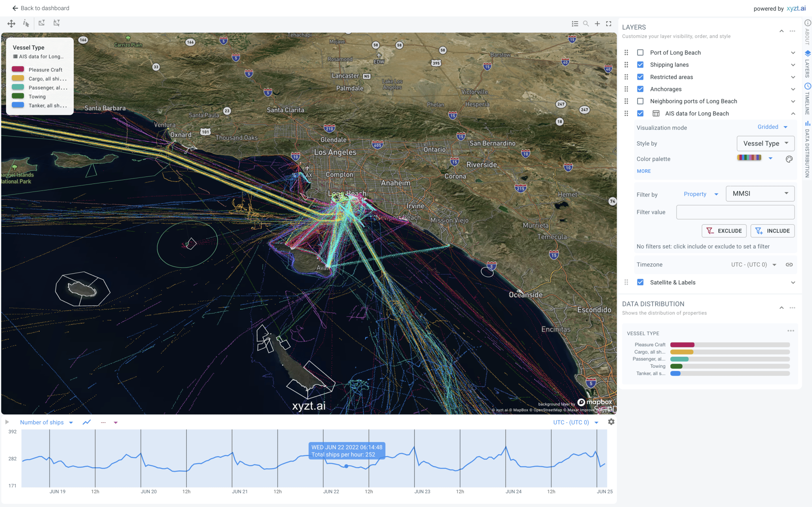Switch to the ABOUT side tab
The width and height of the screenshot is (812, 507).
(807, 37)
